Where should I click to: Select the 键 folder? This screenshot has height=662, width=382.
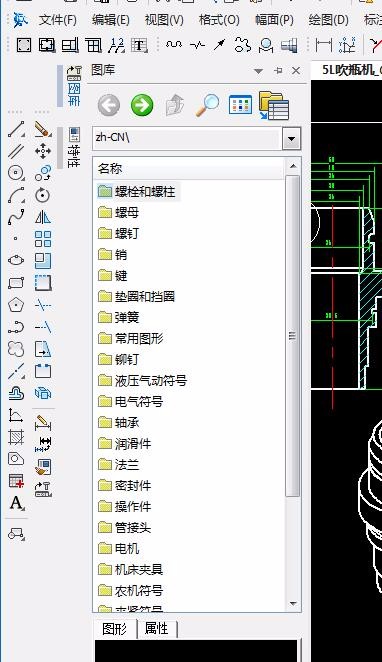113,275
